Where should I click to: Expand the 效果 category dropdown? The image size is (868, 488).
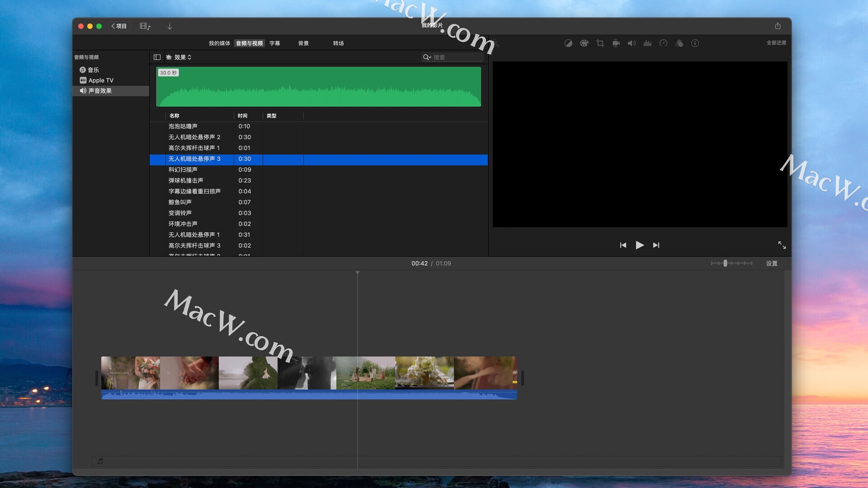pyautogui.click(x=183, y=57)
